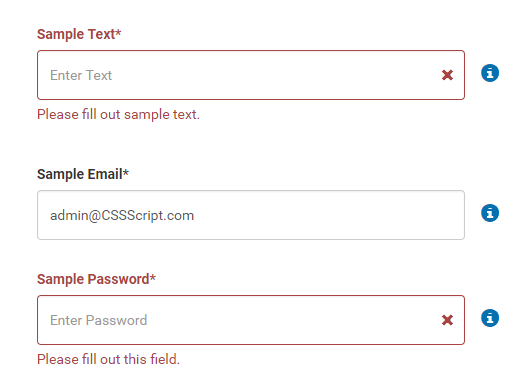Image resolution: width=527 pixels, height=392 pixels.
Task: Show info icon help for Sample Email
Action: (x=490, y=213)
